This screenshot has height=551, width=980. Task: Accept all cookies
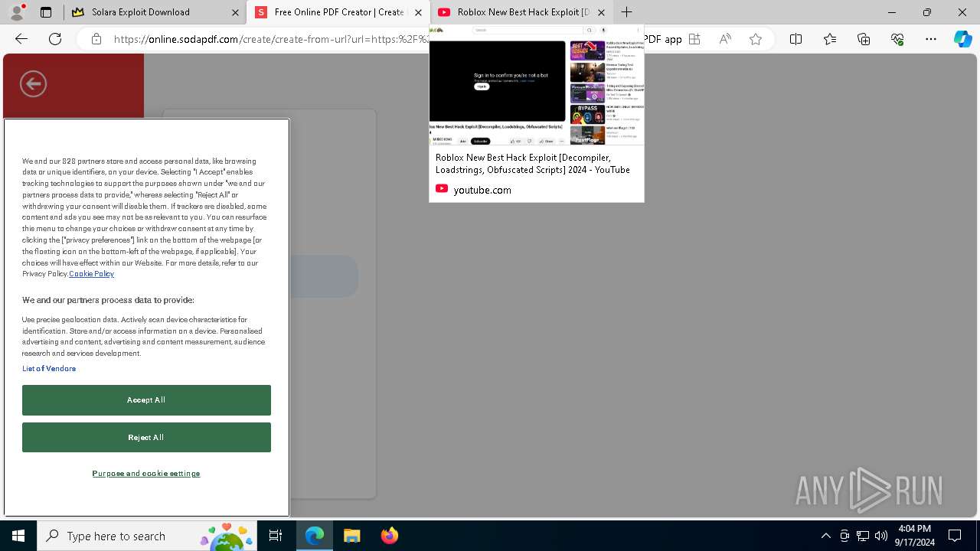pyautogui.click(x=146, y=400)
